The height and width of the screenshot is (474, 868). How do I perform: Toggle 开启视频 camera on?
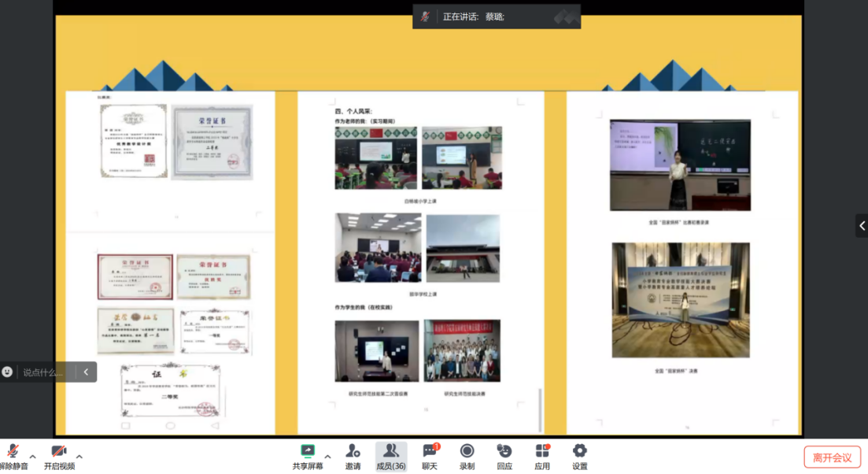click(x=59, y=451)
